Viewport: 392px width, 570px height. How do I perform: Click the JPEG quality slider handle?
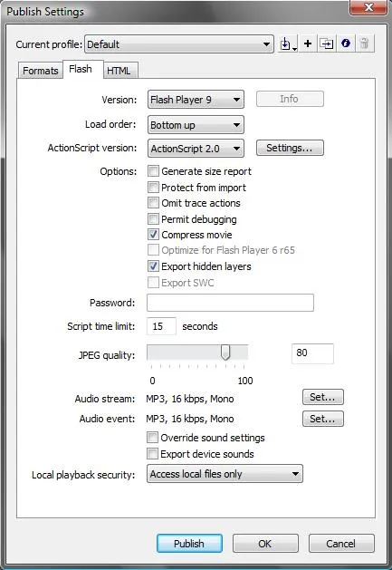225,353
